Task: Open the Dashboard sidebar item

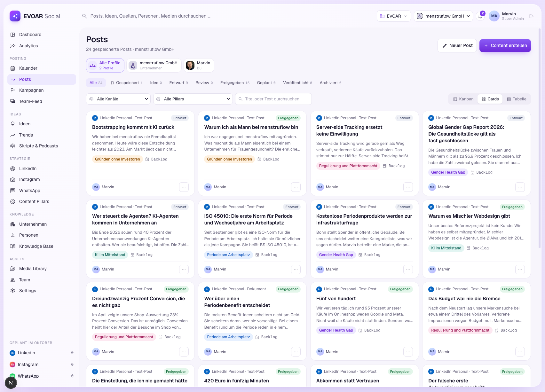Action: point(42,35)
